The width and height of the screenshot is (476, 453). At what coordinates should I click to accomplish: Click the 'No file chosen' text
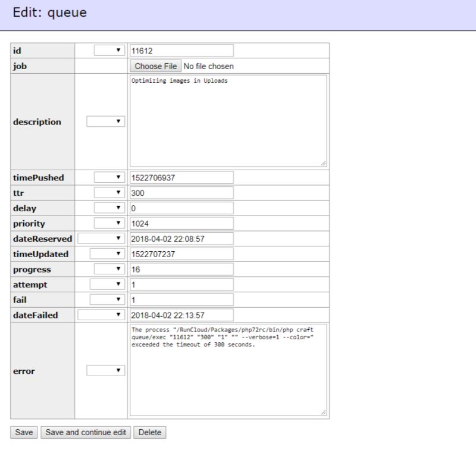[x=209, y=66]
